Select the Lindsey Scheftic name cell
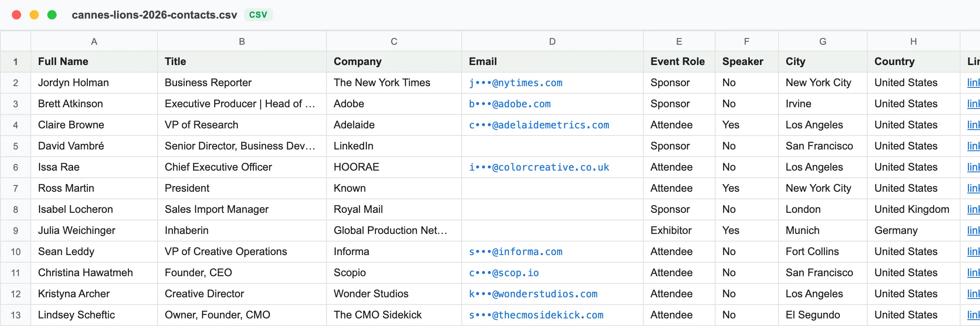Screen dimensions: 980x326 pyautogui.click(x=94, y=315)
